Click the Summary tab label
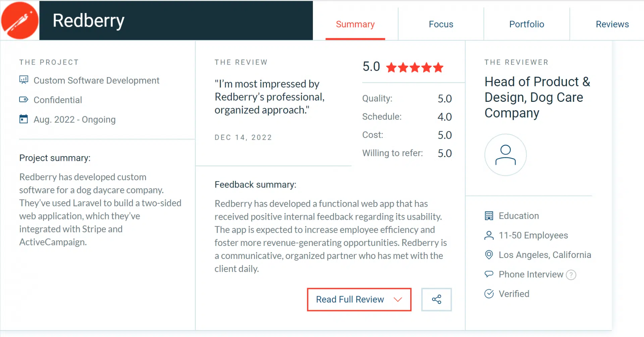This screenshot has height=337, width=644. tap(355, 24)
